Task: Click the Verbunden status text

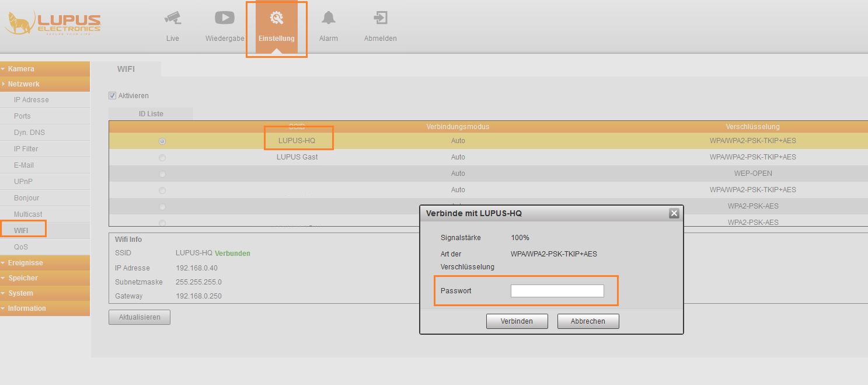Action: pyautogui.click(x=232, y=254)
